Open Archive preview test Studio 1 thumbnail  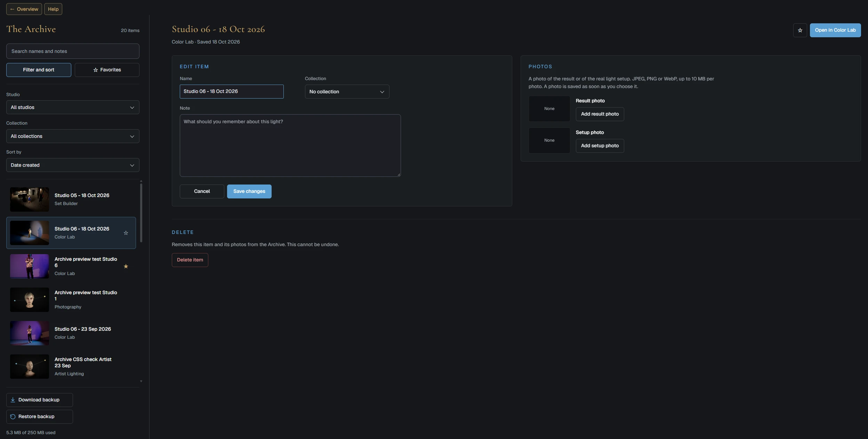pos(30,300)
